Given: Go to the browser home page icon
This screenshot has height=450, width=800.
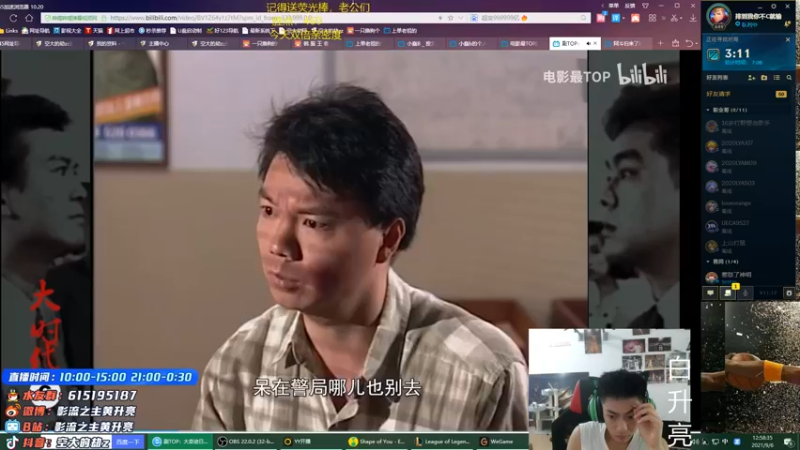Looking at the screenshot, I should 29,18.
